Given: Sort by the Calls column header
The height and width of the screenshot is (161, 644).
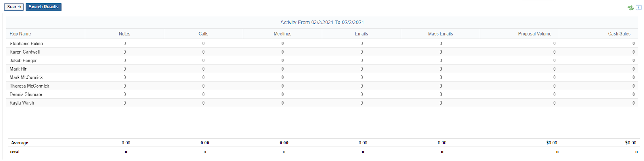Looking at the screenshot, I should (203, 34).
